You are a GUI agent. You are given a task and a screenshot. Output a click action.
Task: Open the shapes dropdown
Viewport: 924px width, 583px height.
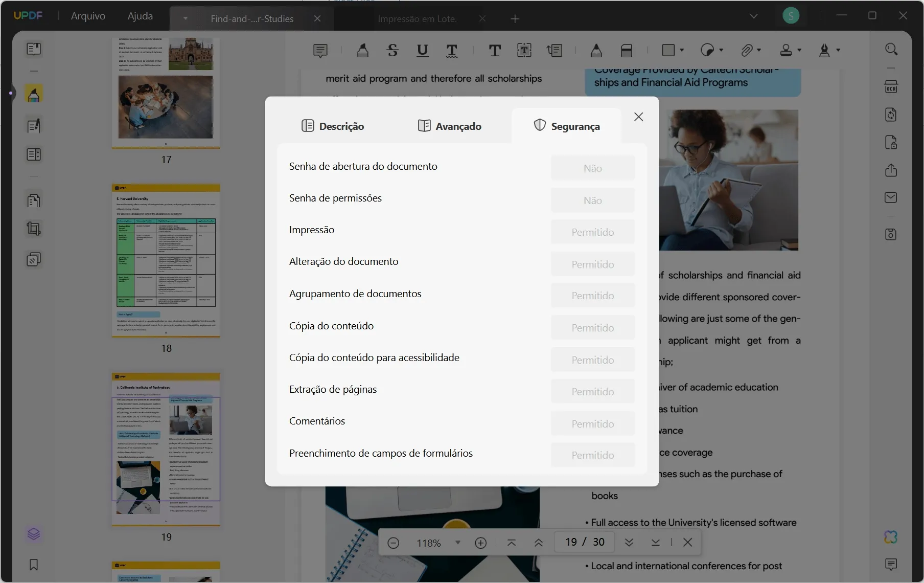click(x=682, y=50)
